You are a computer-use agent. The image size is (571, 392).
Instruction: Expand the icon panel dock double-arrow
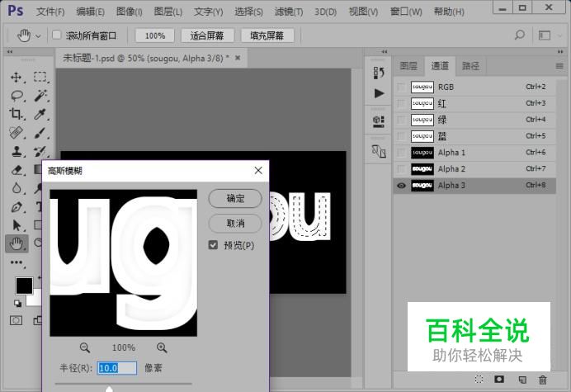coord(385,52)
